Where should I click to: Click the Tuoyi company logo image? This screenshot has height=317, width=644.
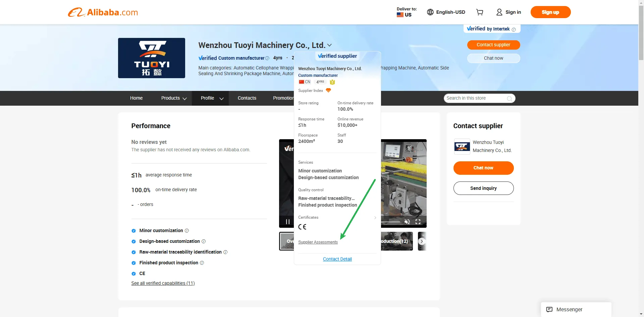[152, 58]
